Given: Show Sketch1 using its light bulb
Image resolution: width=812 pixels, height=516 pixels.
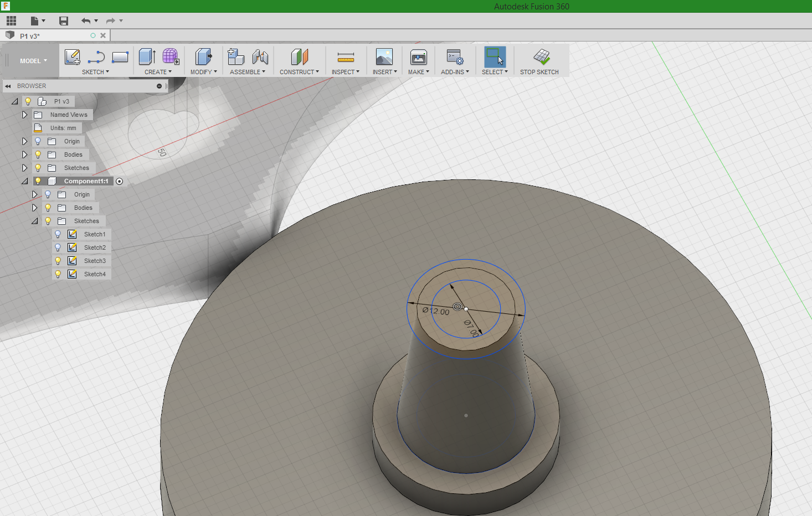Looking at the screenshot, I should pyautogui.click(x=58, y=234).
